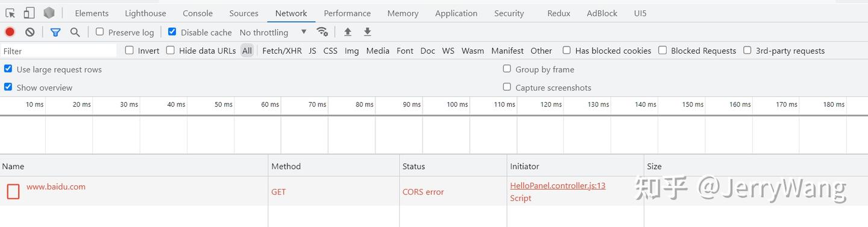Viewport: 868px width, 227px height.
Task: Import HAR file with upload arrow
Action: pyautogui.click(x=347, y=32)
